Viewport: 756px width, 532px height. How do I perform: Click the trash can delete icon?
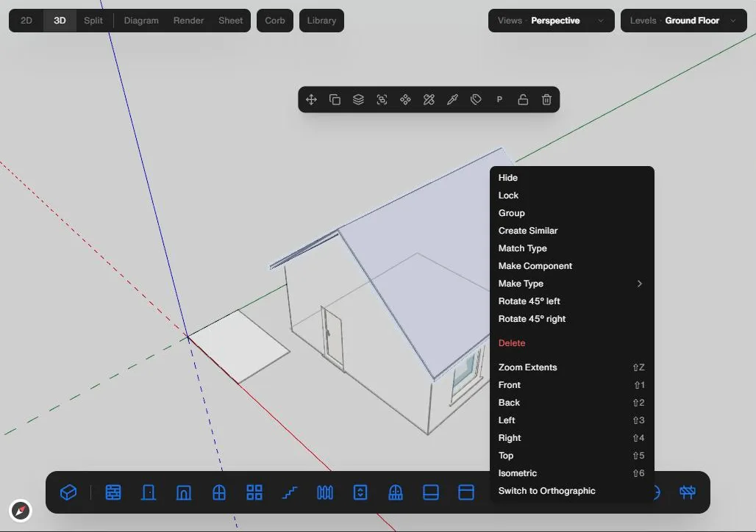546,100
